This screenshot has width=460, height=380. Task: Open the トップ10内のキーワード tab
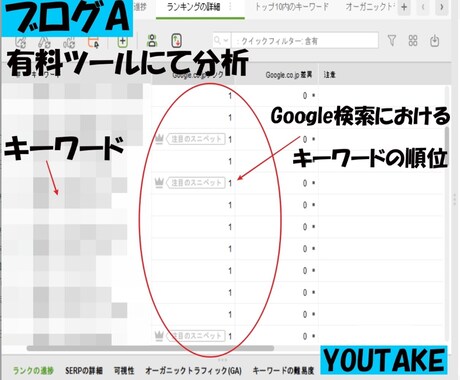tap(292, 7)
